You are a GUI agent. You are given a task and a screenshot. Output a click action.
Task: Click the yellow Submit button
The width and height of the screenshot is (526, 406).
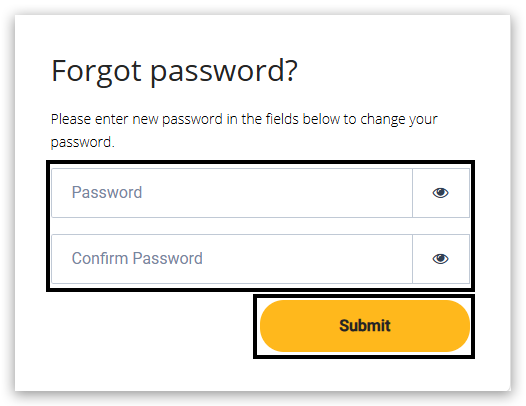[365, 326]
